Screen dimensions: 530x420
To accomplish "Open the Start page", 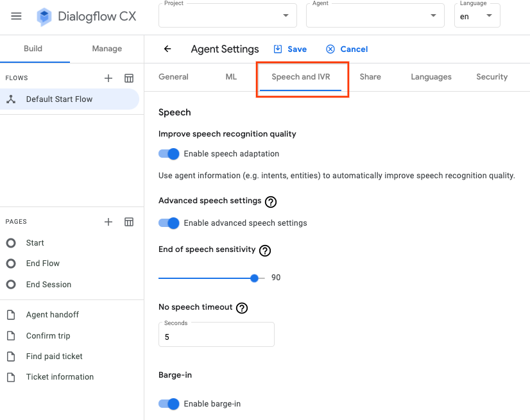I will click(x=35, y=243).
